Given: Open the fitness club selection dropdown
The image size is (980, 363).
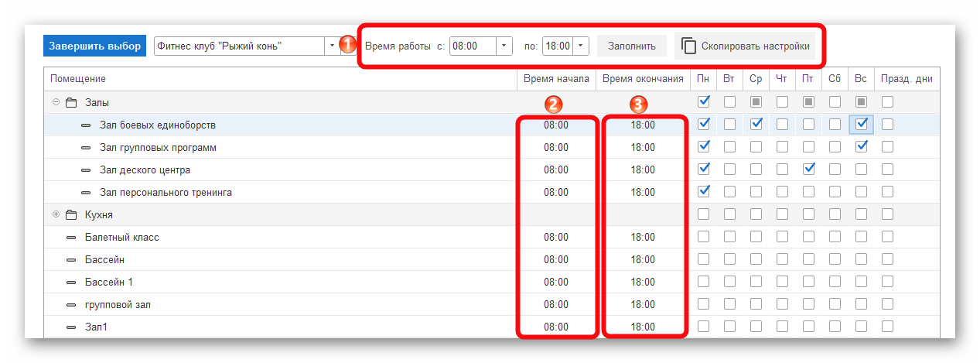Looking at the screenshot, I should coord(332,46).
